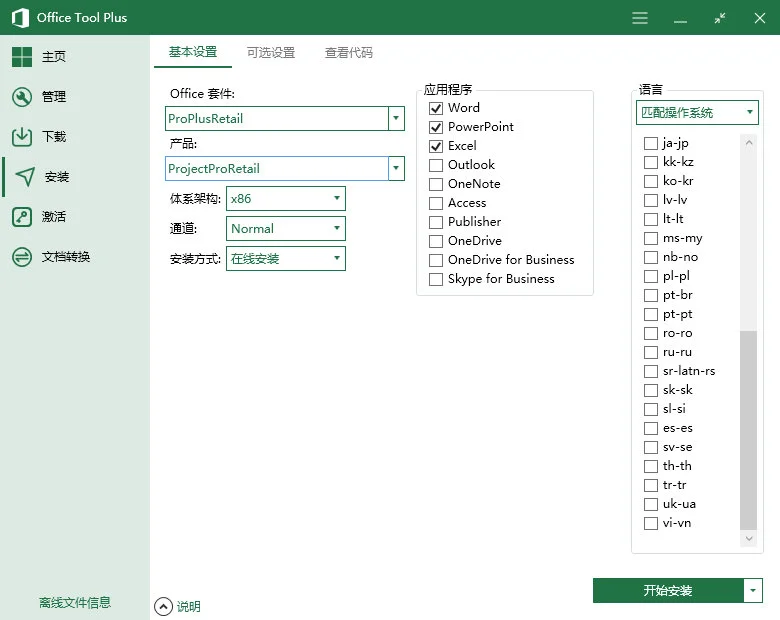Image resolution: width=780 pixels, height=620 pixels.
Task: Open the 文档转换 convert arrows icon
Action: click(22, 257)
